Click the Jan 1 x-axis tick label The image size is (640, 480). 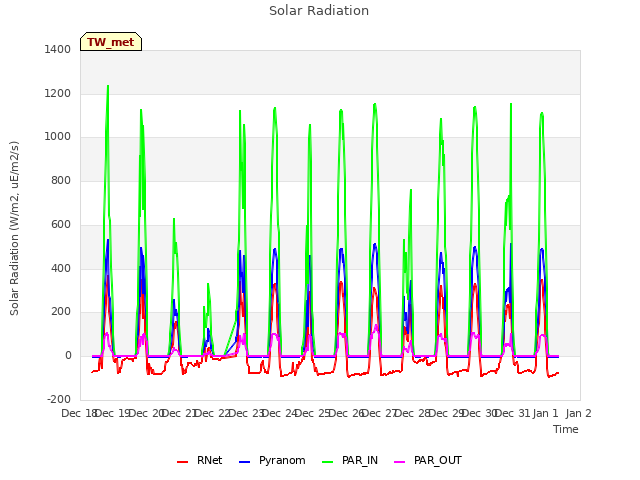[545, 413]
